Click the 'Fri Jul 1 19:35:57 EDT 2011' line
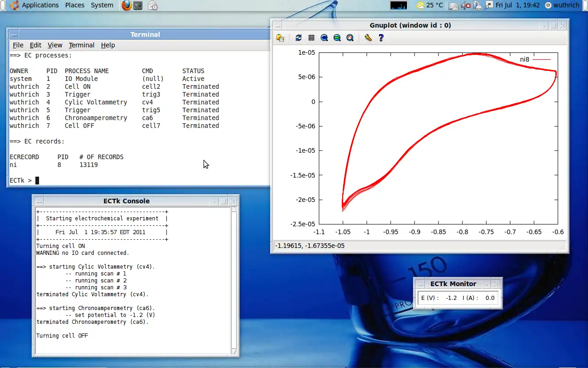The height and width of the screenshot is (368, 588). point(100,232)
